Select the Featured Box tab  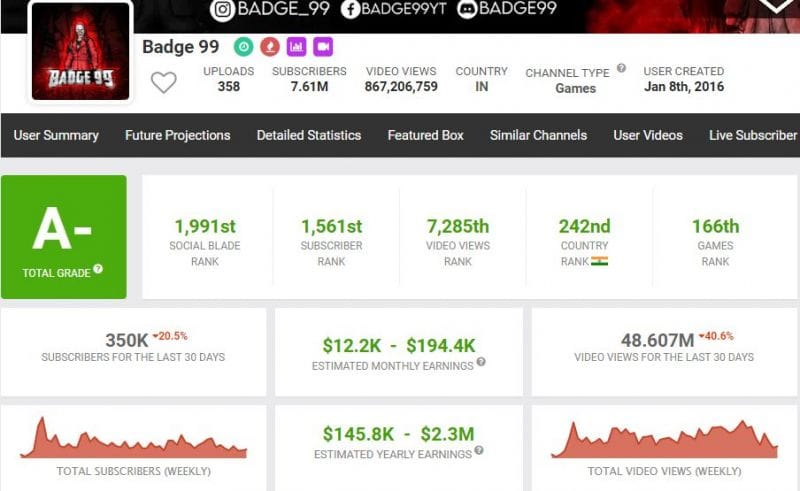[425, 135]
